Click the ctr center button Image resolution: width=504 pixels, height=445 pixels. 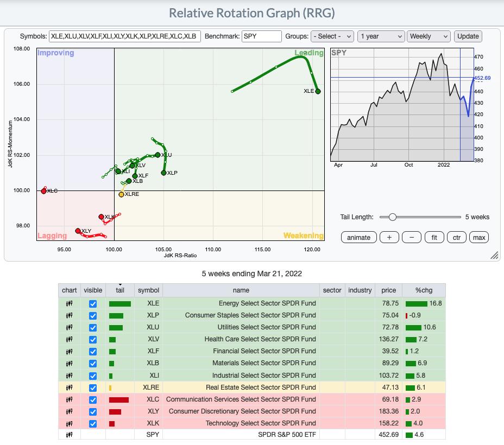457,238
